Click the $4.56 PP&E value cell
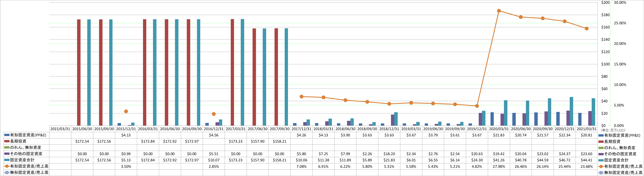The image size is (644, 176). click(x=214, y=135)
